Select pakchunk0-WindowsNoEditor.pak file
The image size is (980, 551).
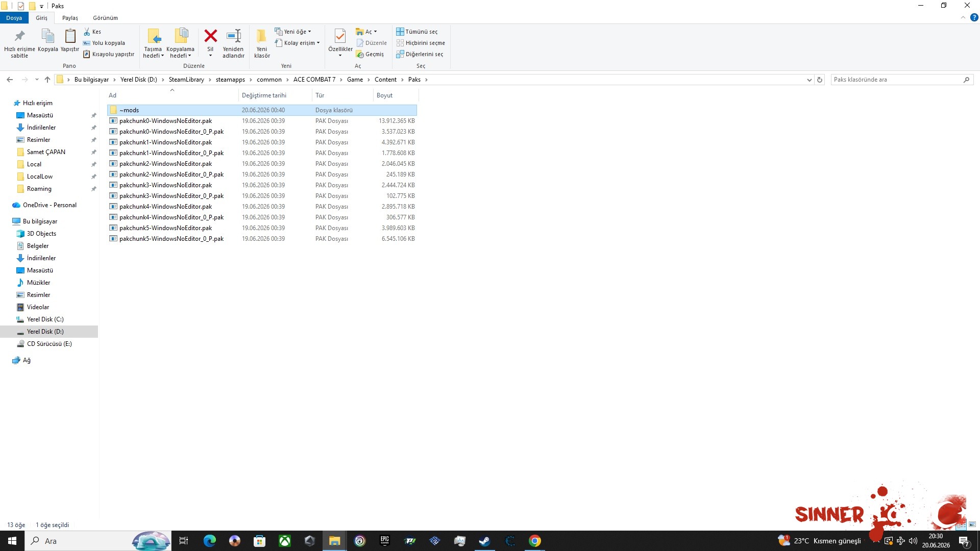point(262,121)
